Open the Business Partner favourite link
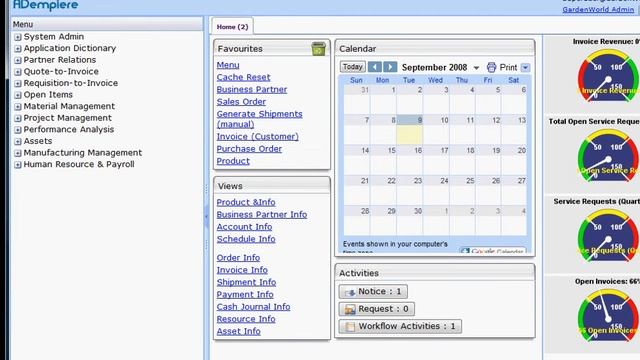The width and height of the screenshot is (640, 360). click(252, 89)
